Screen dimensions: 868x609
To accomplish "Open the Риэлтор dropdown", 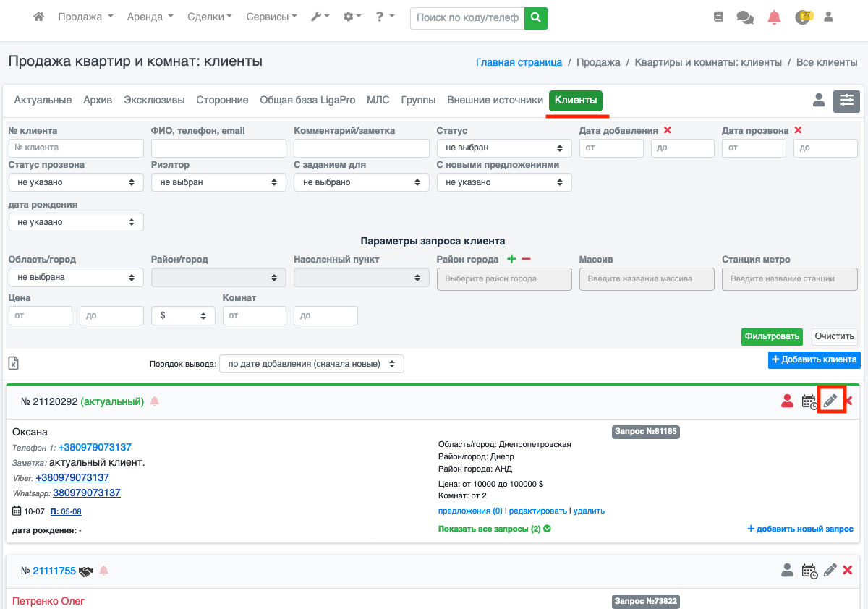I will point(218,182).
